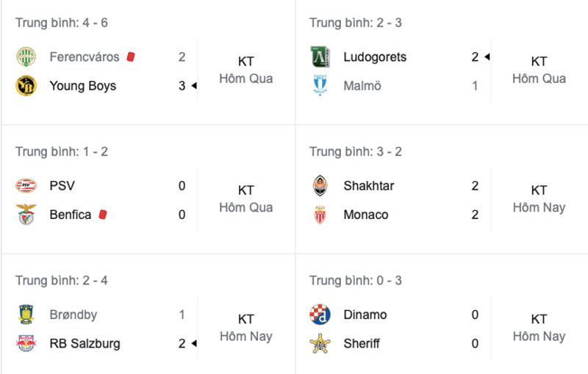This screenshot has height=374, width=588.
Task: Click the RB Salzburg club crest
Action: pos(26,343)
